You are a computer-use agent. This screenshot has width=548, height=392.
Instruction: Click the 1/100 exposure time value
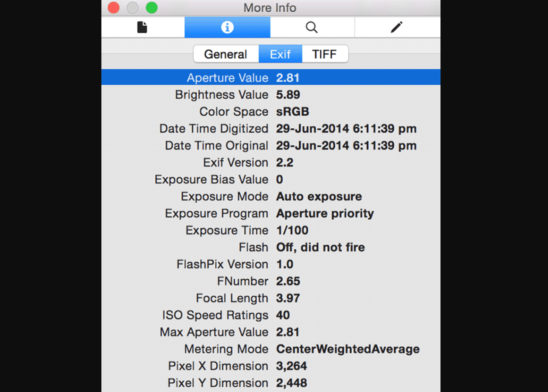[x=292, y=230]
